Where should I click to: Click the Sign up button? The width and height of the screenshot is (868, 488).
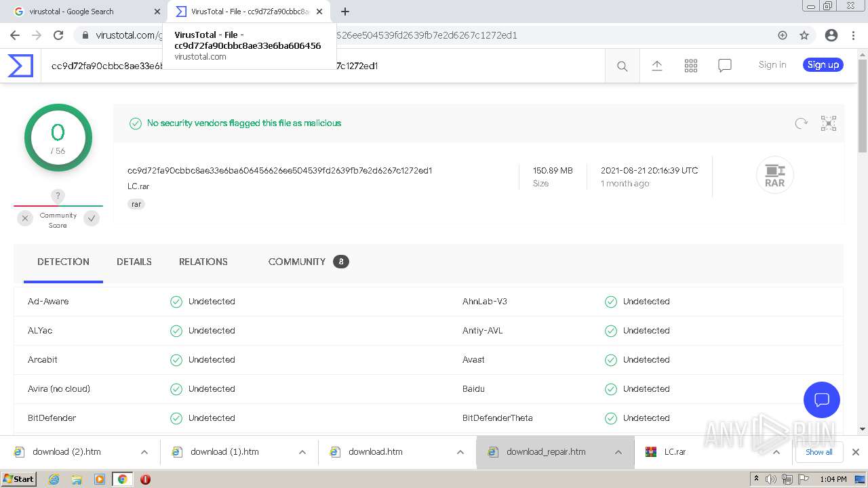tap(823, 65)
